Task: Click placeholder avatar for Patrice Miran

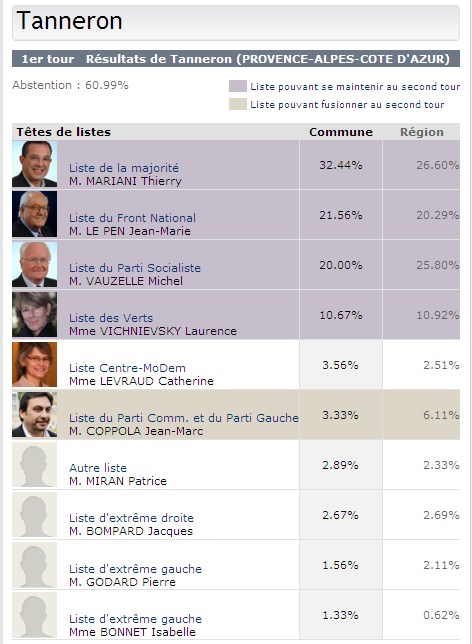Action: tap(35, 465)
